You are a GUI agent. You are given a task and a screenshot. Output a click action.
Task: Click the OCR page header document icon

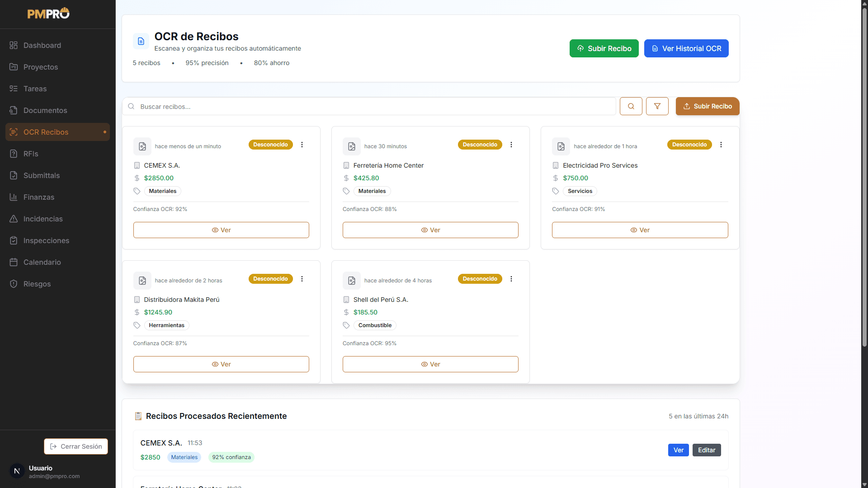141,41
